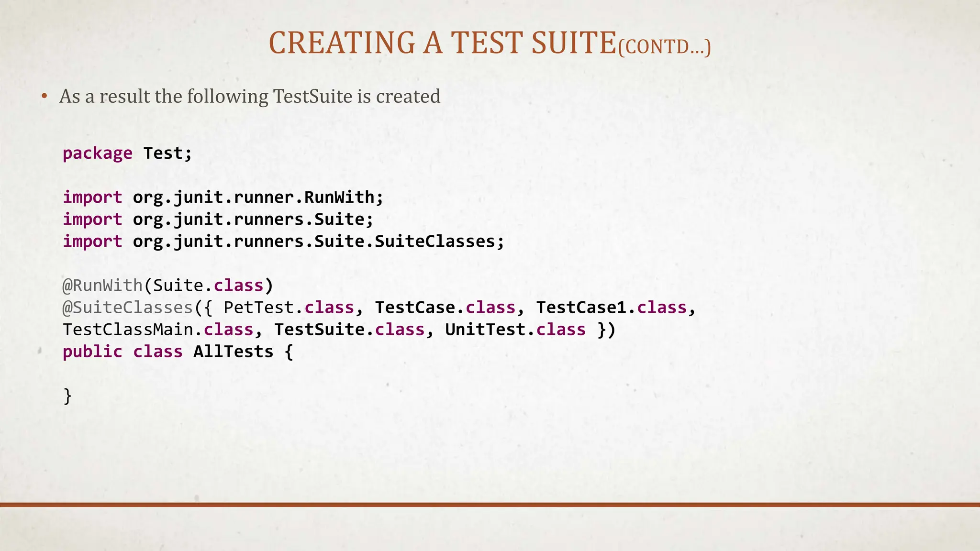Click the '@SuiteClasses' annotation

[x=127, y=308]
